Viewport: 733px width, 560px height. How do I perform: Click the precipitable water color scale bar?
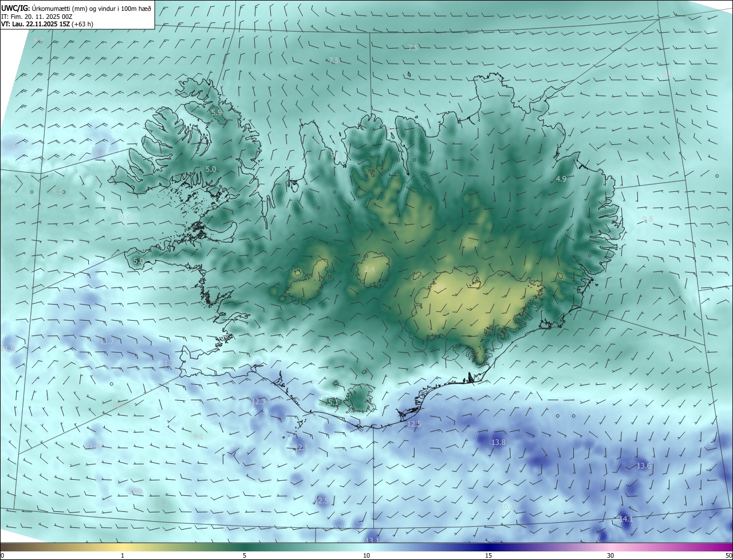[366, 547]
